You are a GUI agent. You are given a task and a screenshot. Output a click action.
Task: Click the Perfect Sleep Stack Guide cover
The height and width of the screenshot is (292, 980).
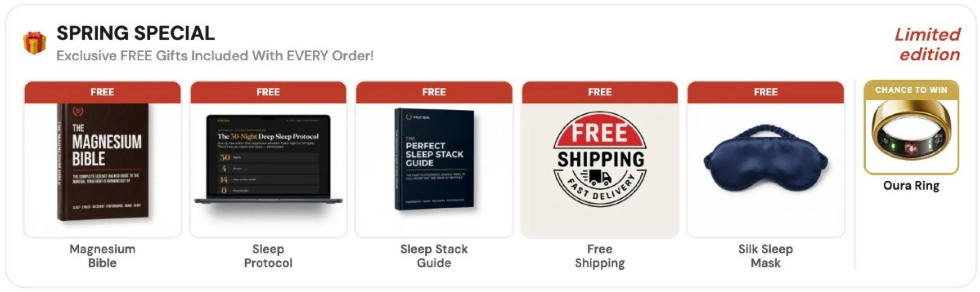click(435, 160)
